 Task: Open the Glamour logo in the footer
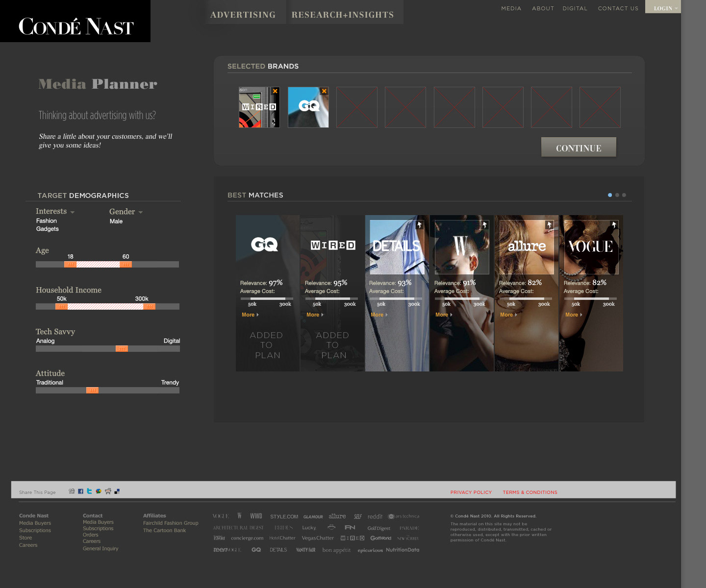point(313,516)
